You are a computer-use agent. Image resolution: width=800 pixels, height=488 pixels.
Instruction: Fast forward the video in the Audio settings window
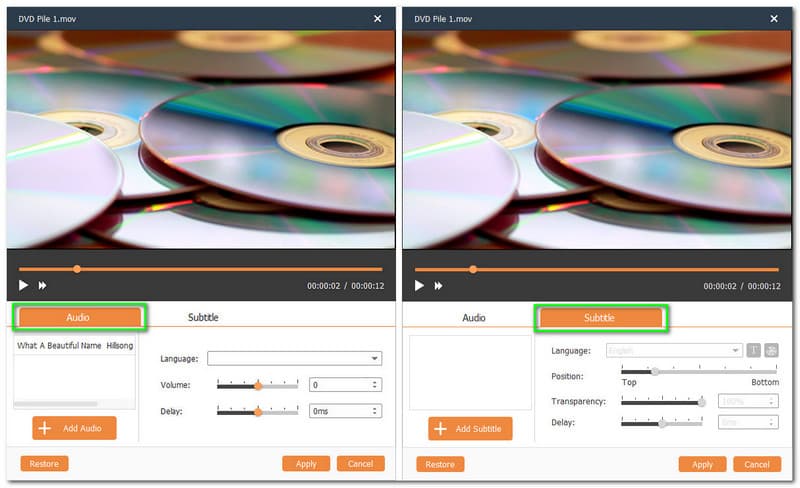pyautogui.click(x=43, y=285)
